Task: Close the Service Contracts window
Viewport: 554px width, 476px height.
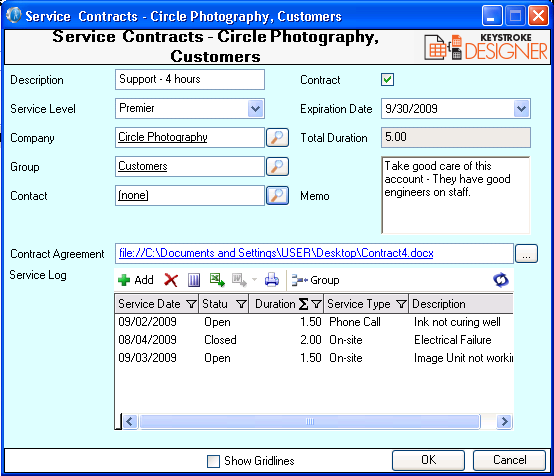Action: coord(538,16)
